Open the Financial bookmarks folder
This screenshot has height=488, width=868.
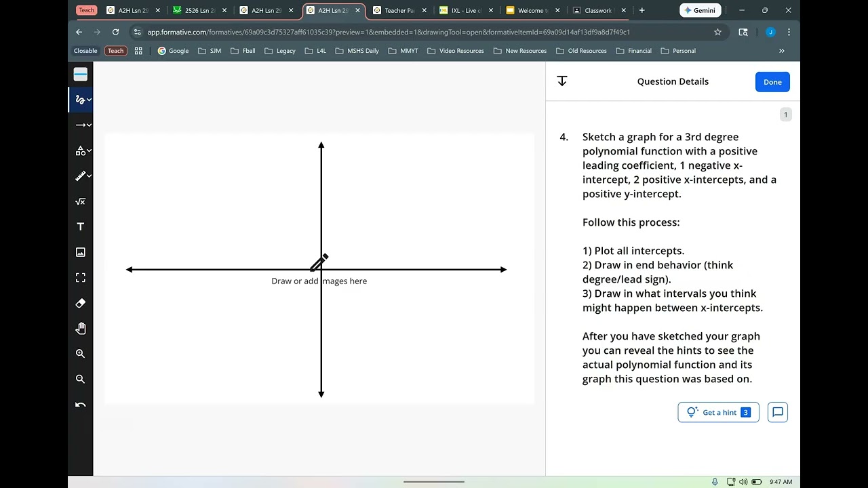(x=634, y=51)
